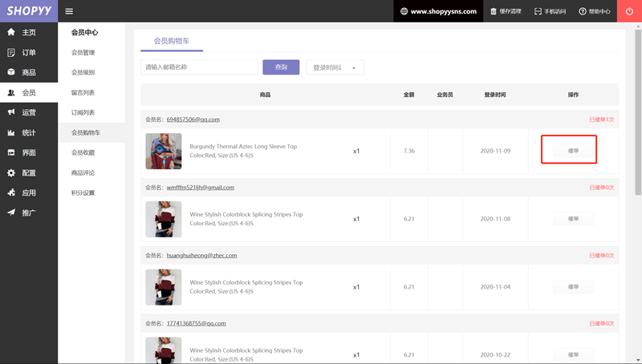Open 会员收藏 submenu item
The image size is (642, 364).
(83, 152)
